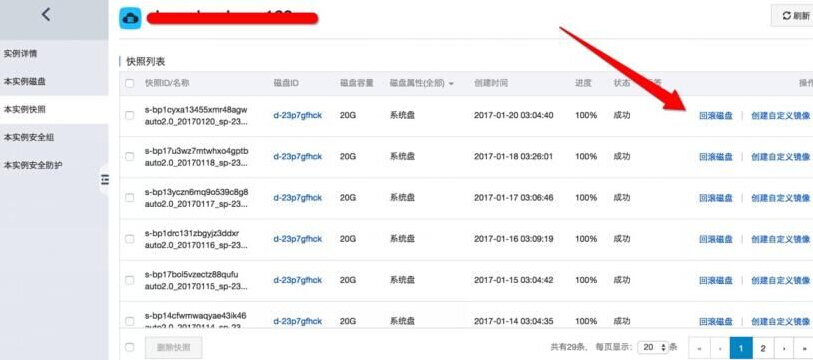
Task: Click the timestamp 2017-01-18 03:26:01
Action: 513,156
